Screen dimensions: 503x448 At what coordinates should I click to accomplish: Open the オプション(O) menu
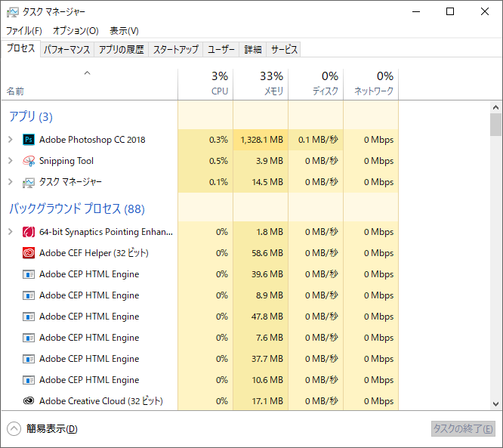[x=76, y=31]
